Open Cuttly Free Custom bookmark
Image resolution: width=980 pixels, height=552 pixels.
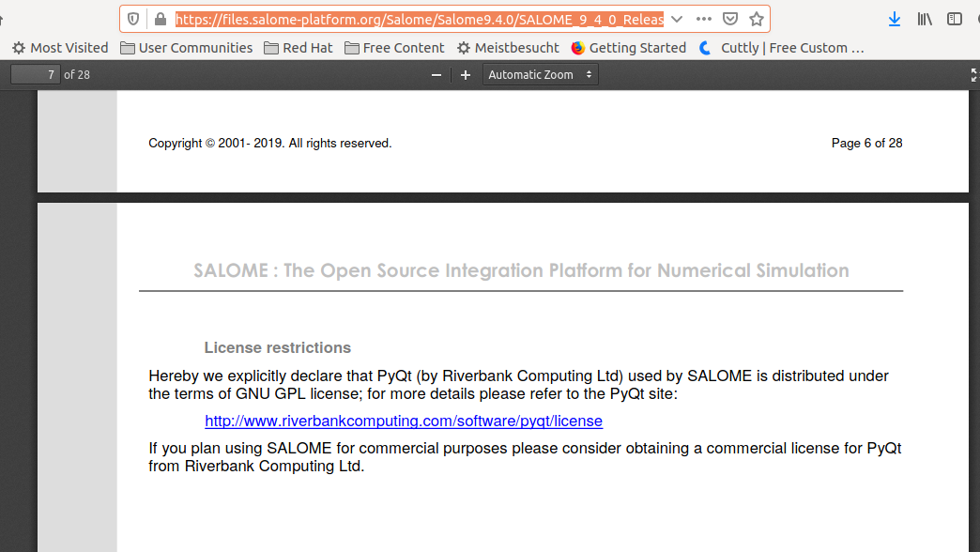coord(781,48)
